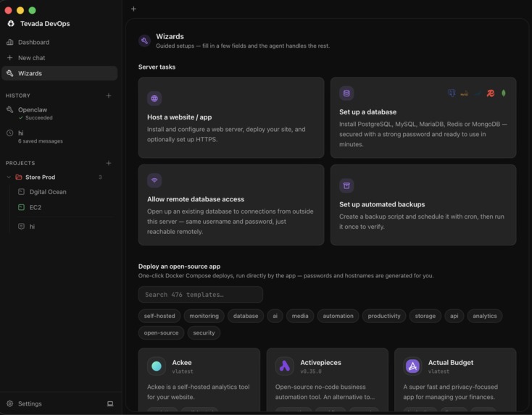Click the Tevada DevOps logo icon
Image resolution: width=532 pixels, height=415 pixels.
pyautogui.click(x=11, y=23)
